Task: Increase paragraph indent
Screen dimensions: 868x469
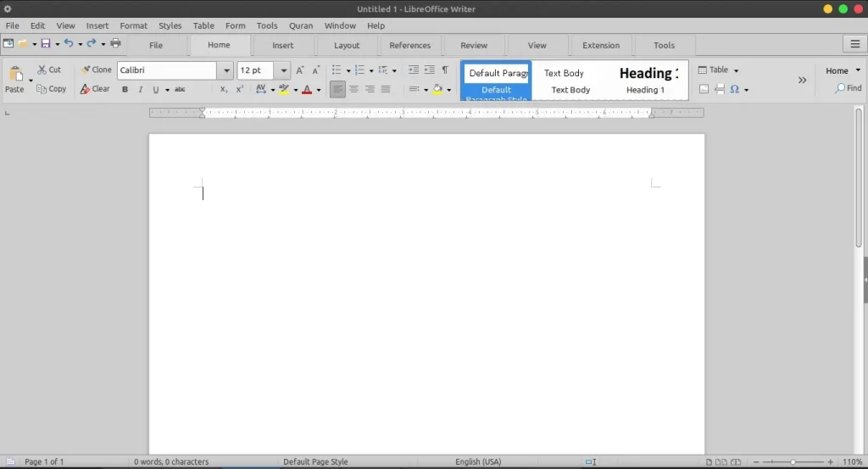Action: coord(413,70)
